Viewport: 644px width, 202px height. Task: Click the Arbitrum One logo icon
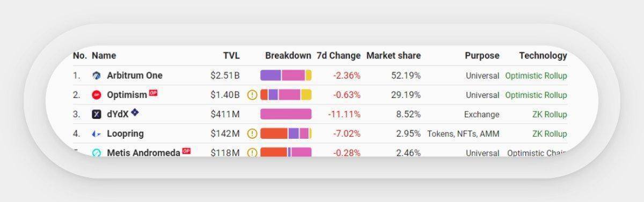point(97,76)
